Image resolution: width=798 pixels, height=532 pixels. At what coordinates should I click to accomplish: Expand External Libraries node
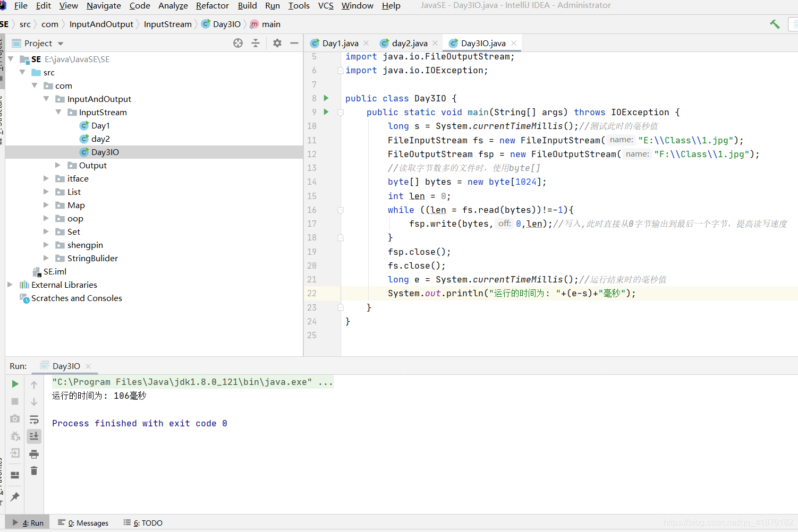point(10,285)
